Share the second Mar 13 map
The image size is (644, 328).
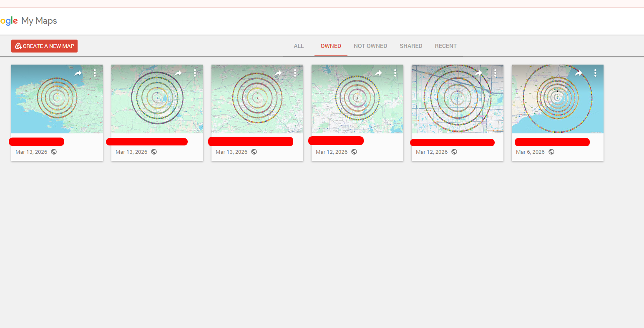pyautogui.click(x=178, y=73)
